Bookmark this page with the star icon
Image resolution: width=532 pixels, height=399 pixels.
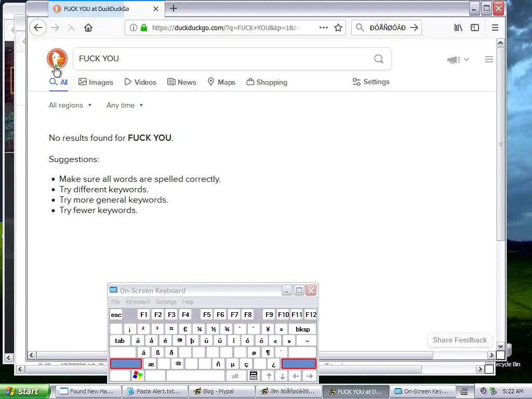tap(338, 28)
